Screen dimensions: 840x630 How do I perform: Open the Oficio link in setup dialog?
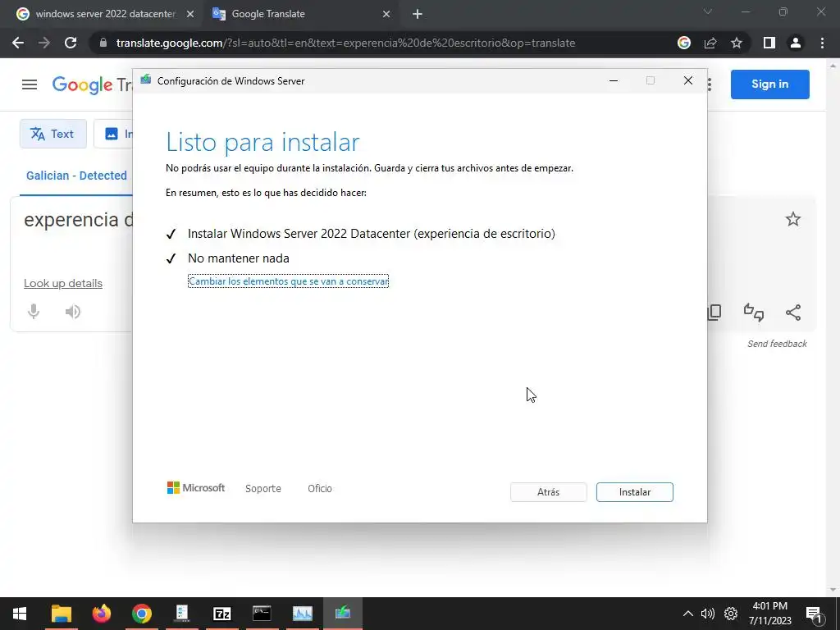click(x=320, y=489)
